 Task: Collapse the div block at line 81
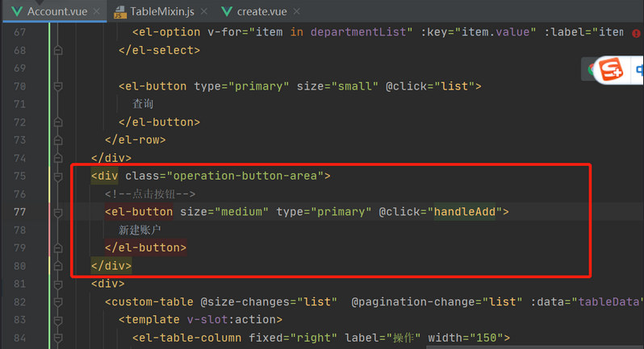click(x=58, y=284)
